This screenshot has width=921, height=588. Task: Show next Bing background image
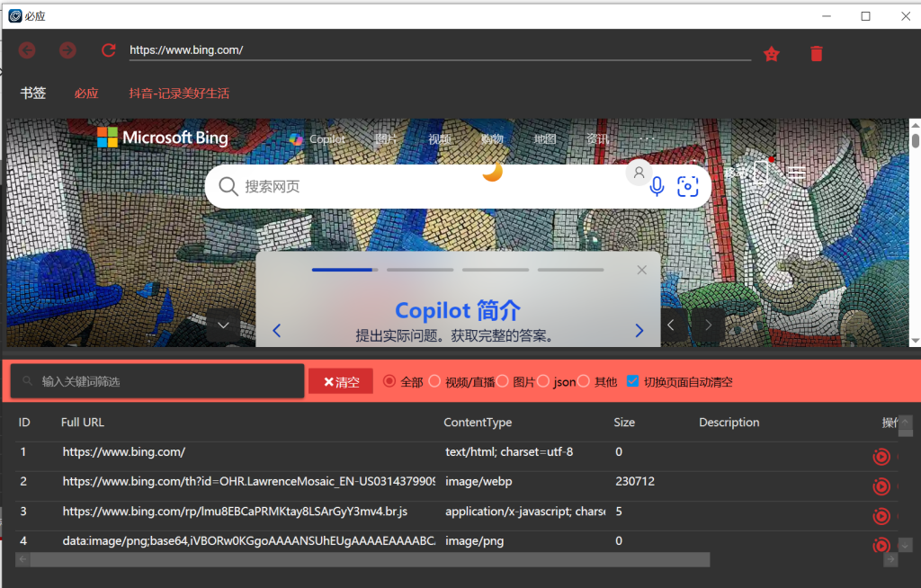pyautogui.click(x=709, y=325)
